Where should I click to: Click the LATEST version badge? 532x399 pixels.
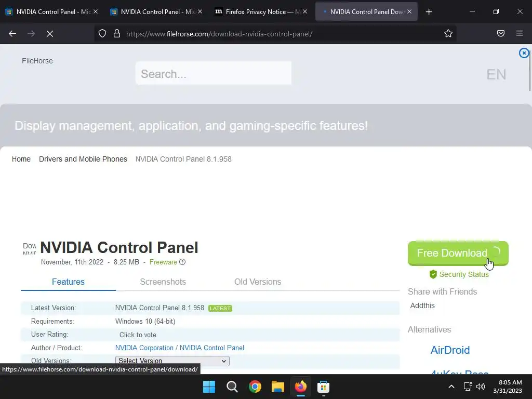point(220,308)
